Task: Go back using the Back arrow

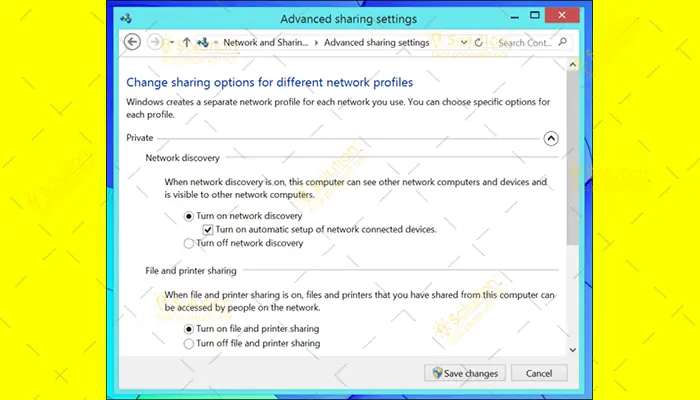Action: point(132,42)
